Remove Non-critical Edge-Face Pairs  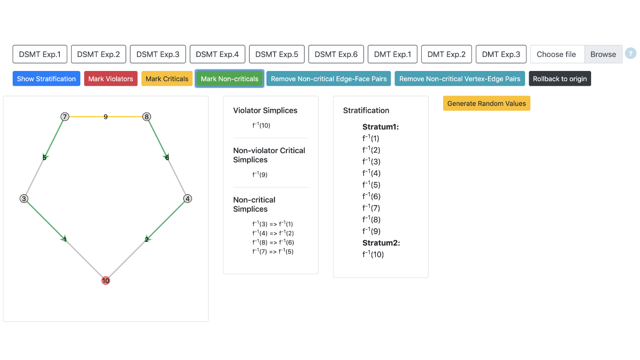[x=329, y=79]
